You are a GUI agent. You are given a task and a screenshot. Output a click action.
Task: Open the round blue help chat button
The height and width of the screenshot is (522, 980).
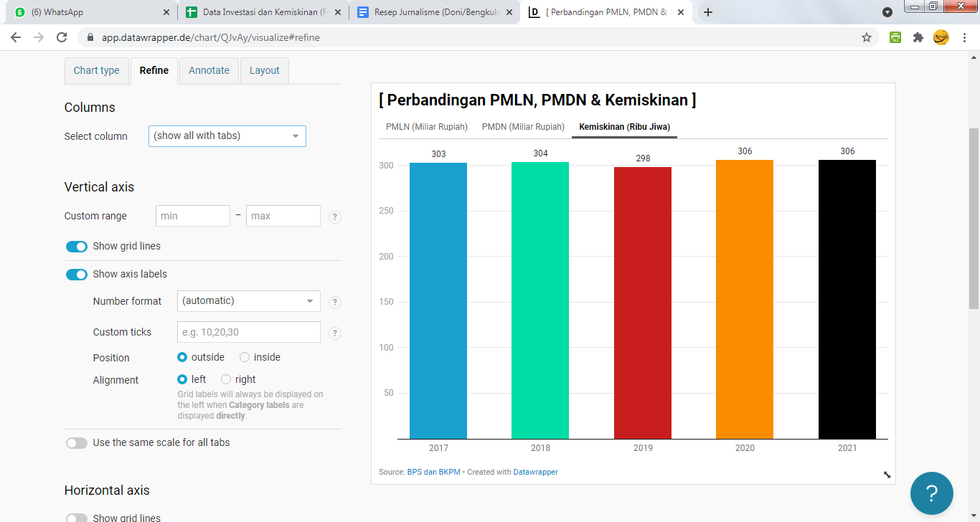click(931, 493)
